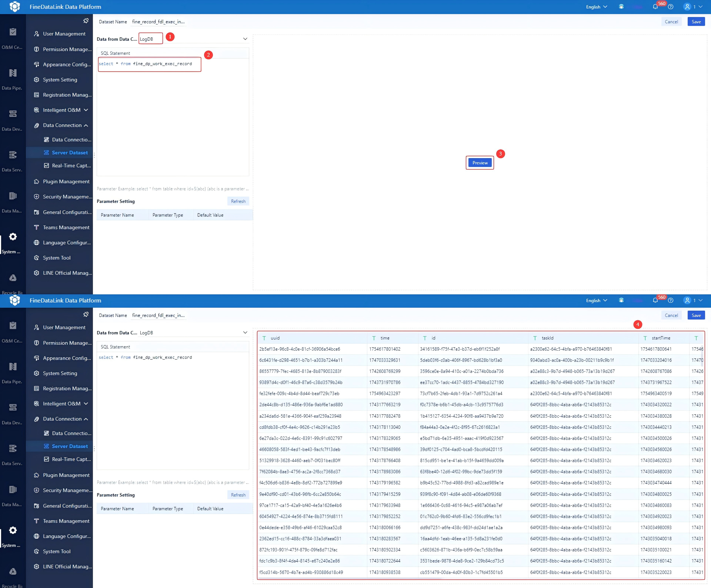Screen dimensions: 711x588
Task: Open Data Management icon in Preview-button window
Action: click(13, 196)
